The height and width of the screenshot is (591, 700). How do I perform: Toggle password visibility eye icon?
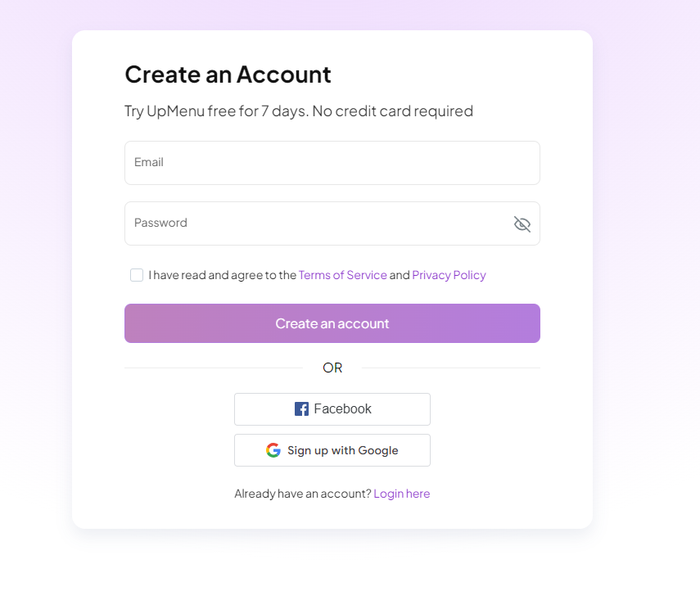pyautogui.click(x=522, y=224)
